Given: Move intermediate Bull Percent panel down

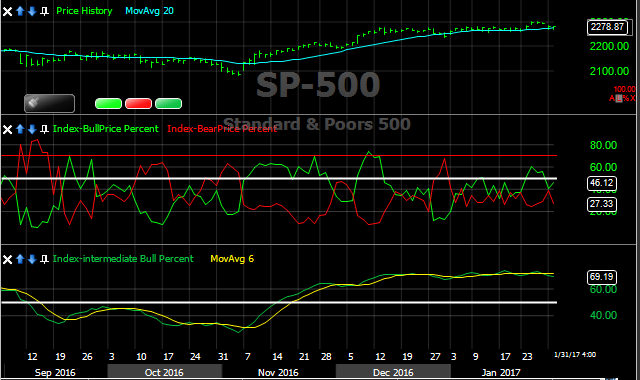Looking at the screenshot, I should coord(32,259).
